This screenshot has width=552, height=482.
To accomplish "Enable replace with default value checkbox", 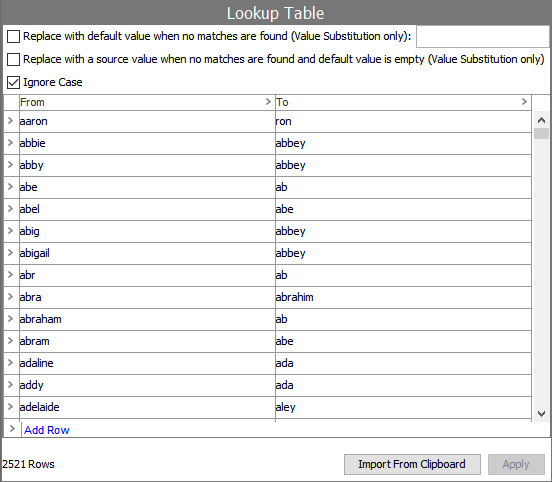I will (x=13, y=36).
